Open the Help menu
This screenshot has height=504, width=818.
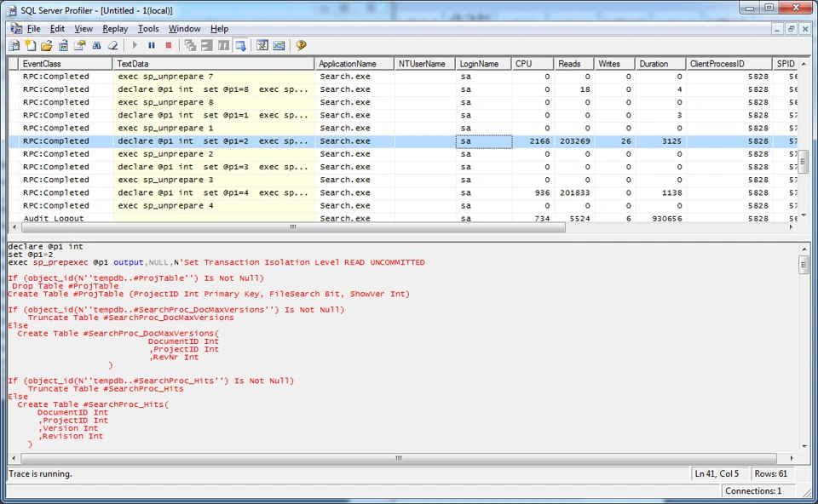[x=219, y=29]
